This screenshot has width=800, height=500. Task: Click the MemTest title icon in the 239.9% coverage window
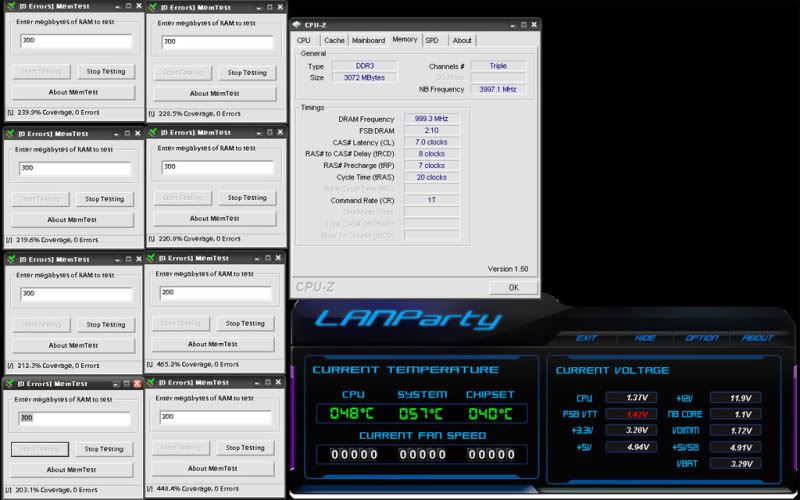(x=11, y=6)
